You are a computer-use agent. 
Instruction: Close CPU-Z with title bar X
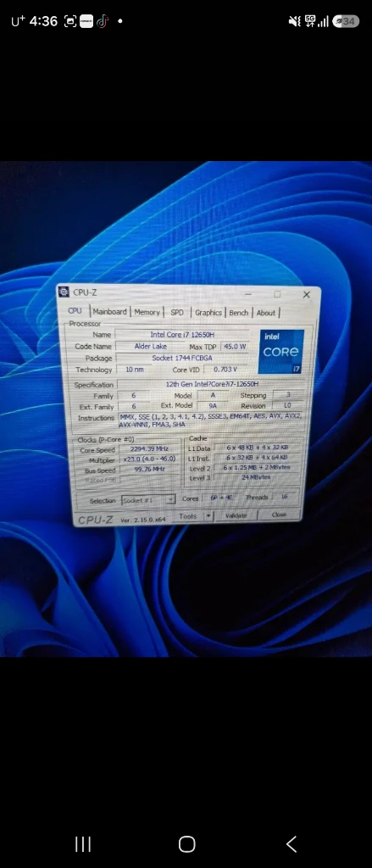coord(306,294)
